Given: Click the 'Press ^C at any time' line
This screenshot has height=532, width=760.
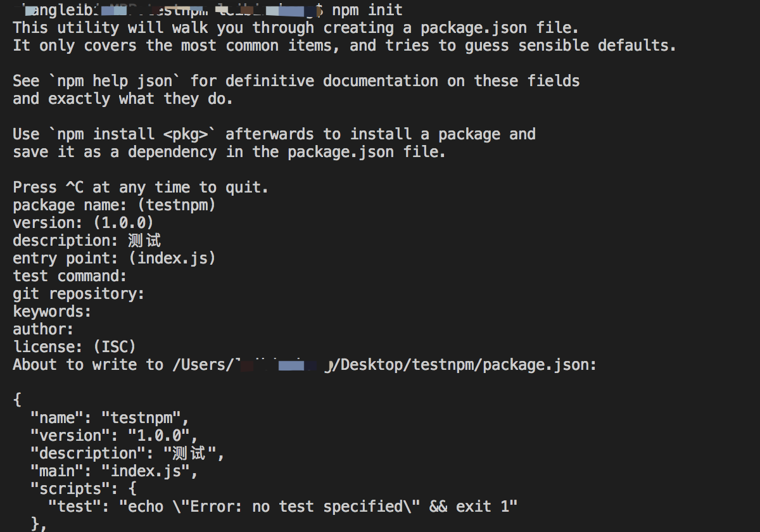Looking at the screenshot, I should [x=141, y=187].
